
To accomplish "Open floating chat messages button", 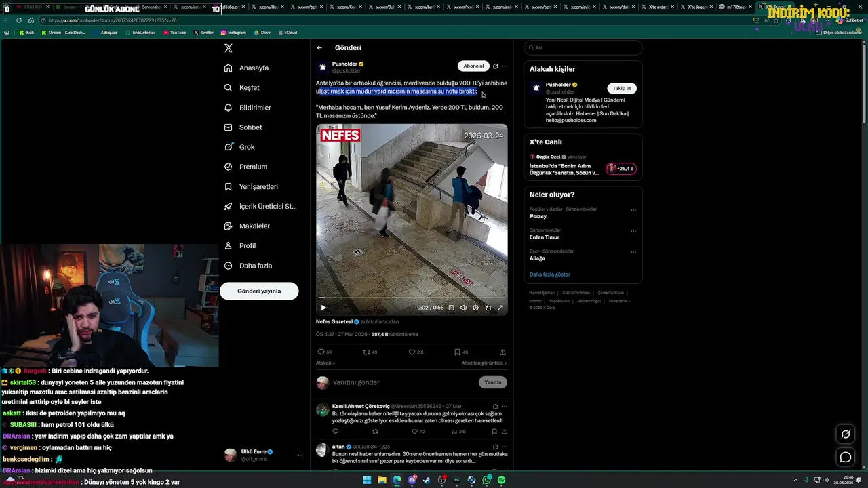I will point(846,457).
